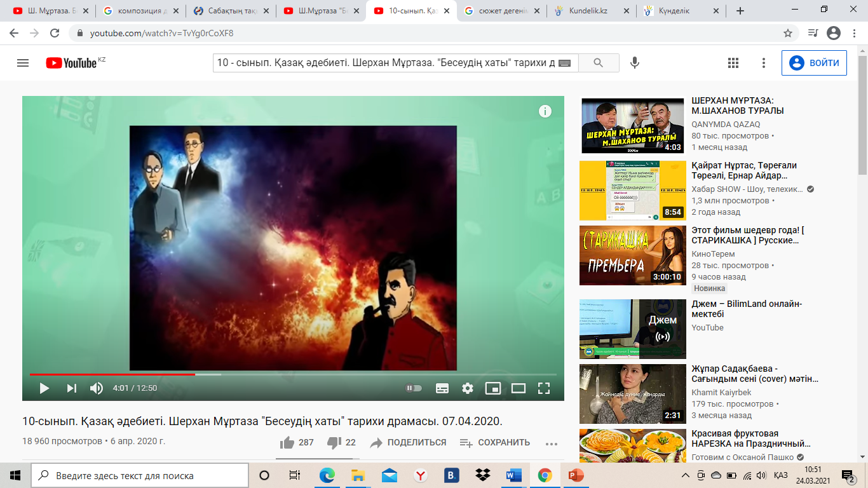The image size is (868, 488).
Task: Open File Explorer from the taskbar
Action: [x=358, y=475]
